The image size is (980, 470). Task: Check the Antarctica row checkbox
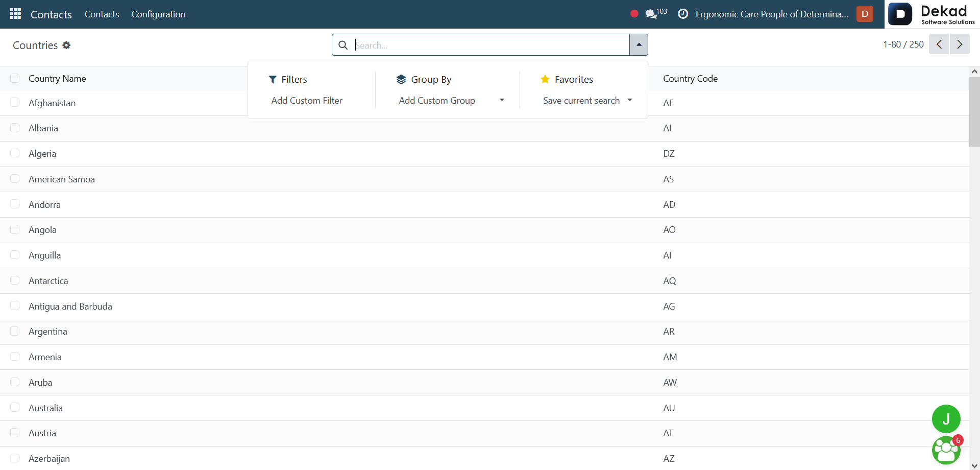click(x=15, y=280)
